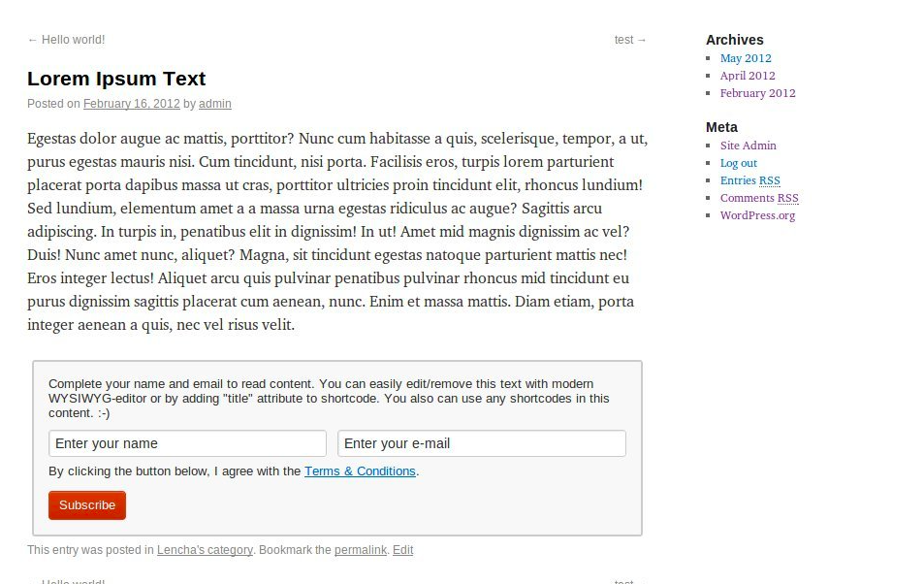
Task: Open Lencha's category link
Action: [x=205, y=550]
